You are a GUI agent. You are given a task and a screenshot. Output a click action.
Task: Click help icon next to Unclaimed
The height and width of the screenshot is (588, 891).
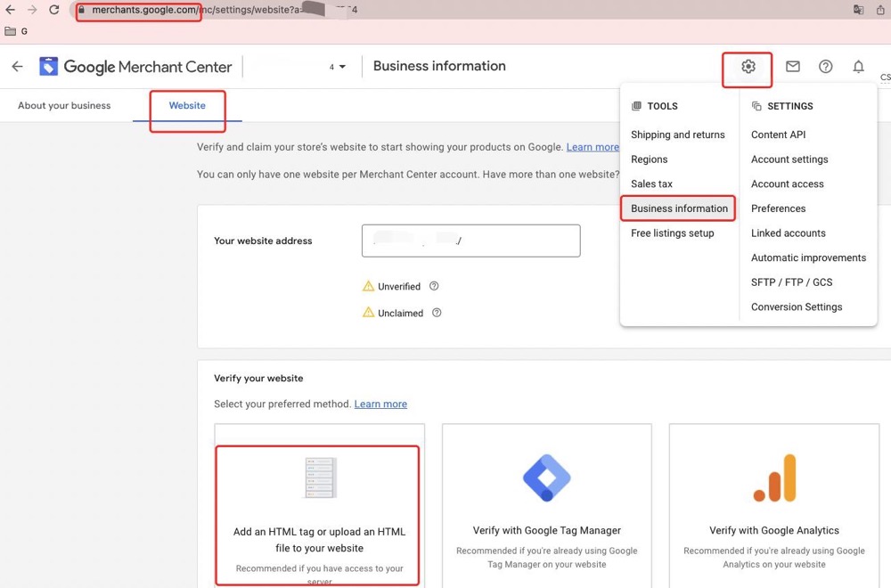[437, 313]
